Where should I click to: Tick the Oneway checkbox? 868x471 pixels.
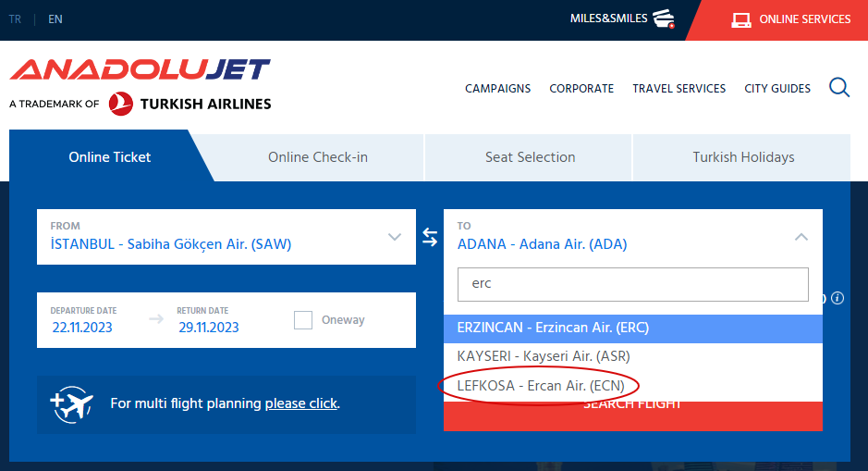coord(303,320)
